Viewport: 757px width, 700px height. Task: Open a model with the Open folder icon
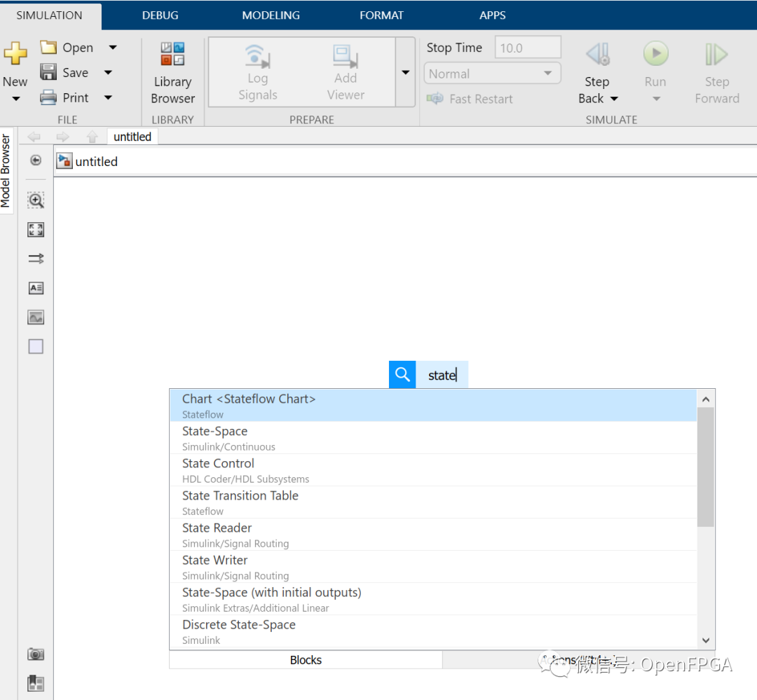[48, 48]
